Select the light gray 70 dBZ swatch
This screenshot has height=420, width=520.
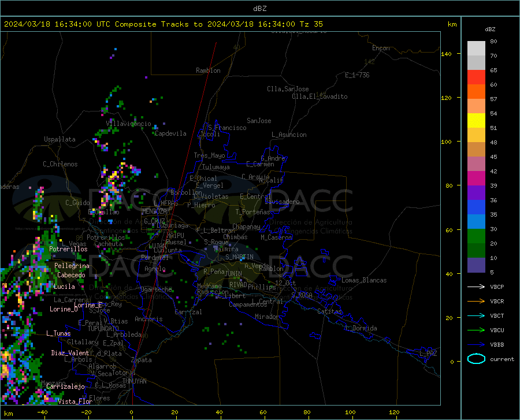476,49
